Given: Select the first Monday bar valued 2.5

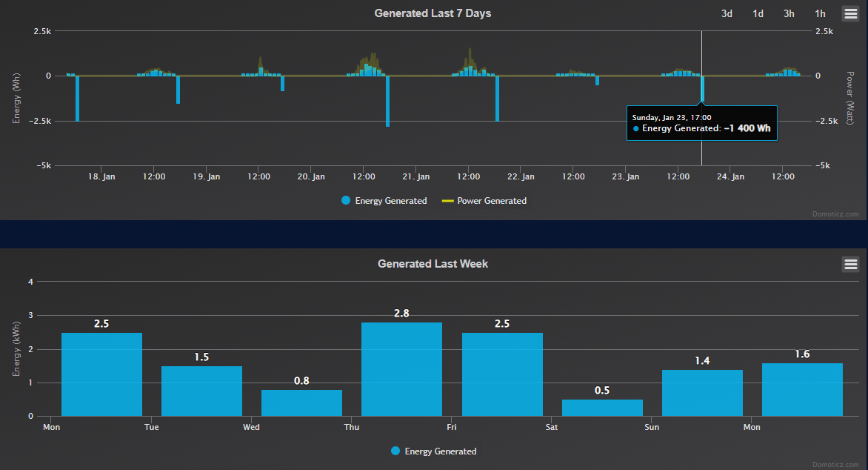Looking at the screenshot, I should 101,374.
